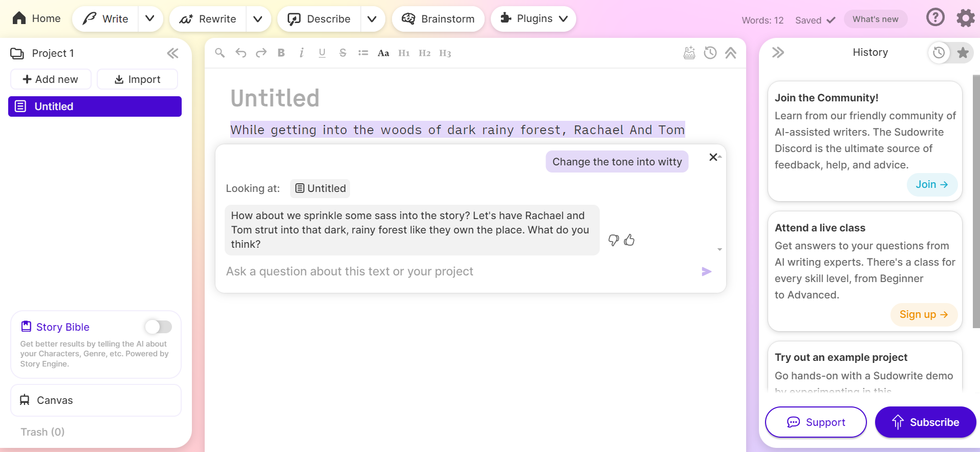Give thumbs up to AI response
Screen dimensions: 980x452
point(629,240)
